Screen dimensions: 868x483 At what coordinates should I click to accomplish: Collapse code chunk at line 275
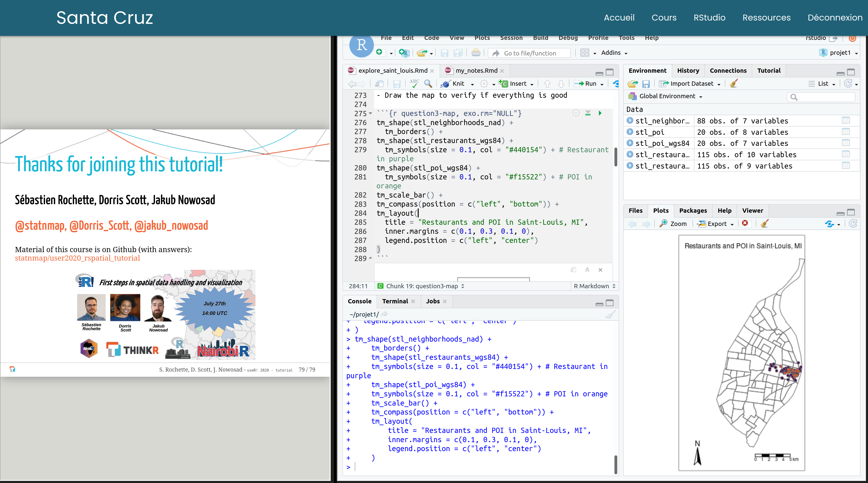click(x=371, y=113)
